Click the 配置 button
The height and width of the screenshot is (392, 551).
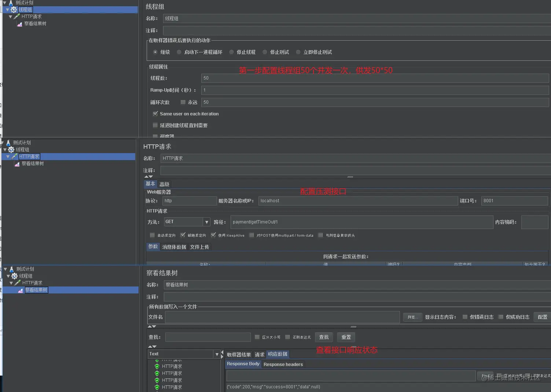[x=542, y=317]
